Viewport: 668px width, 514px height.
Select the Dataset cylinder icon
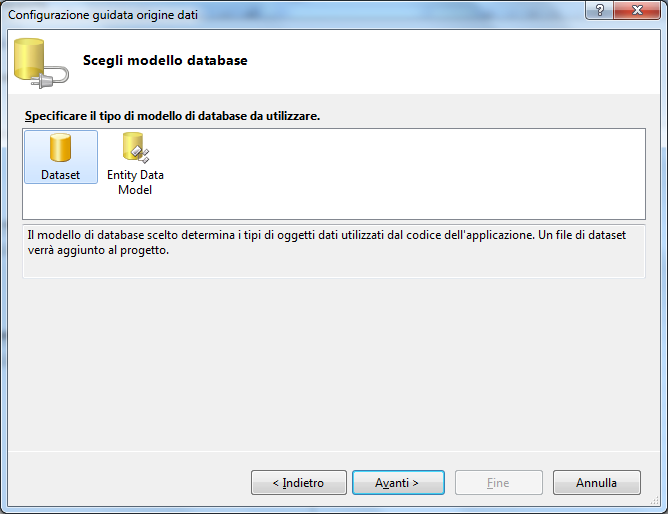pyautogui.click(x=60, y=147)
